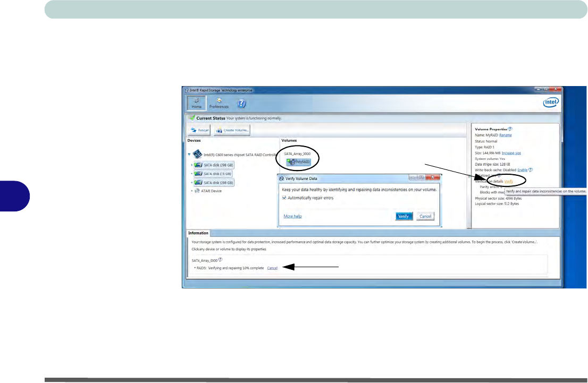Click the Increase size link
The image size is (588, 383).
point(511,153)
